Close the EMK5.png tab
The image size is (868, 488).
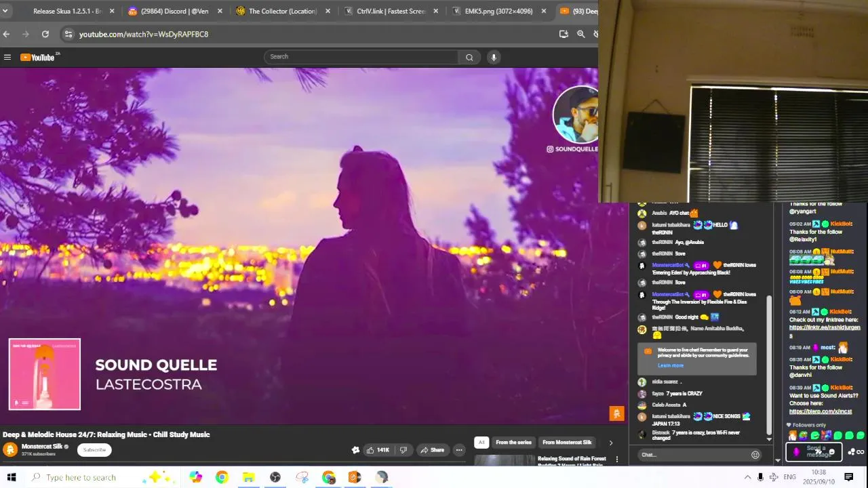click(543, 11)
